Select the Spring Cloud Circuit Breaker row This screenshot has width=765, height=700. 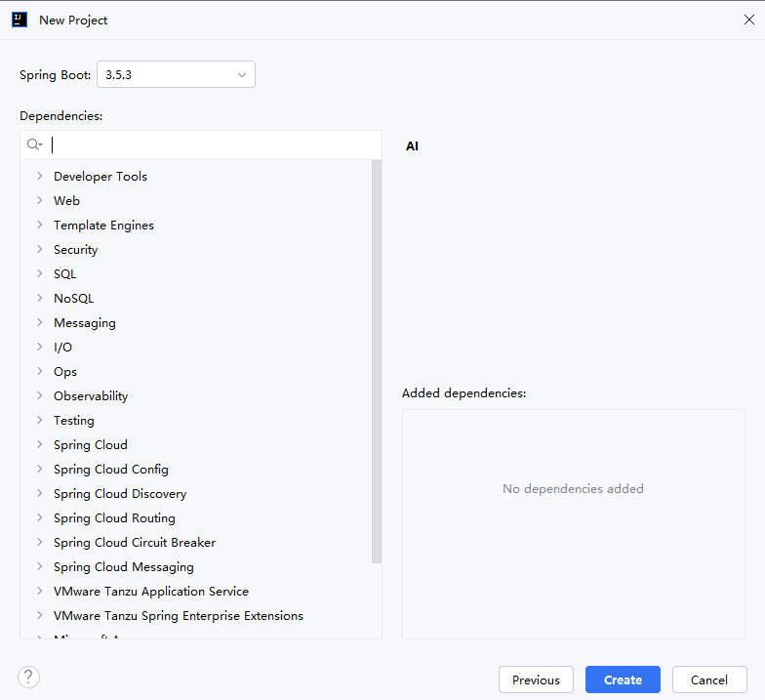click(x=195, y=543)
